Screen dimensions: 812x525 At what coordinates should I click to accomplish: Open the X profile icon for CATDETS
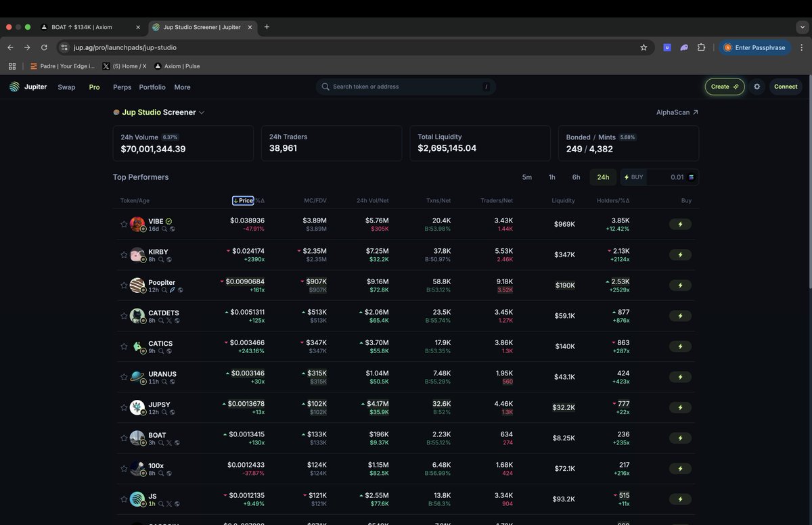(x=168, y=321)
